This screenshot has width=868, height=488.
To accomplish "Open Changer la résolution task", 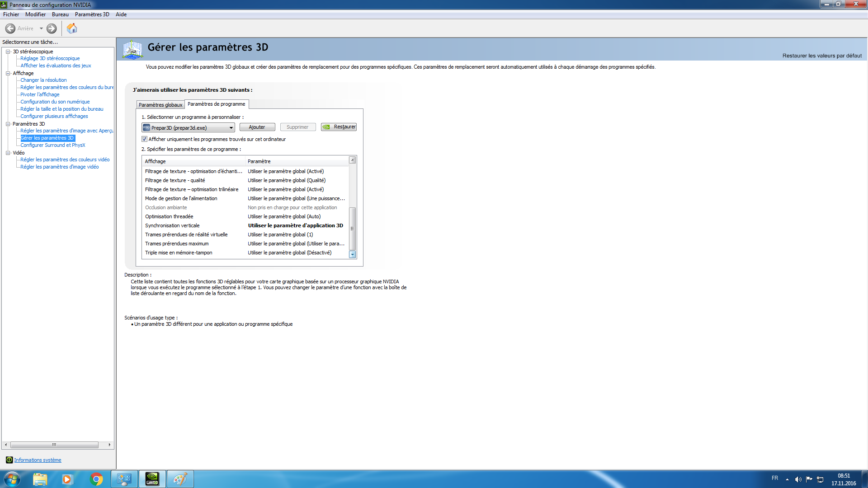I will [x=43, y=80].
